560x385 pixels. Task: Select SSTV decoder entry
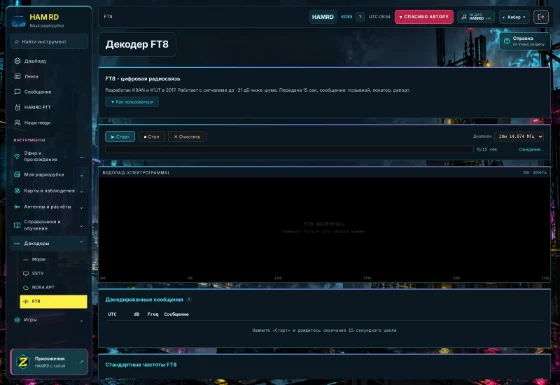pyautogui.click(x=54, y=274)
